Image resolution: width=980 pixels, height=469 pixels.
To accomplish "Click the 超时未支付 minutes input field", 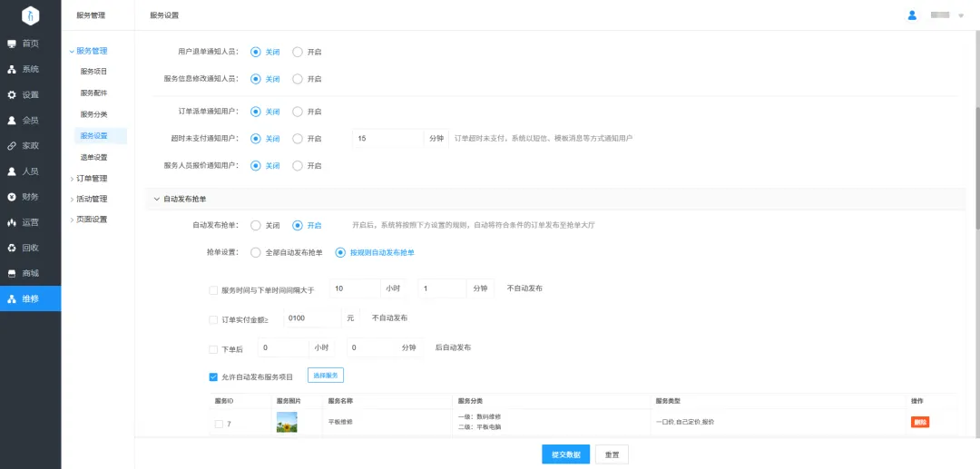I will tap(387, 138).
